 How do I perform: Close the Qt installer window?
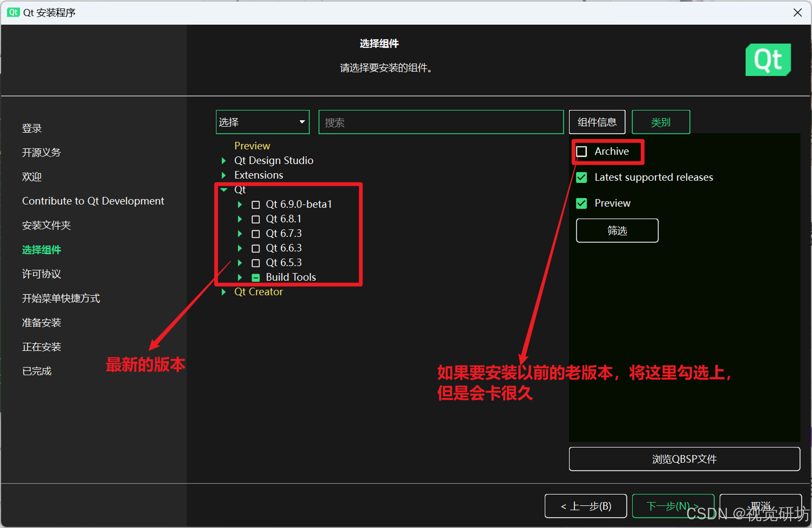point(797,13)
